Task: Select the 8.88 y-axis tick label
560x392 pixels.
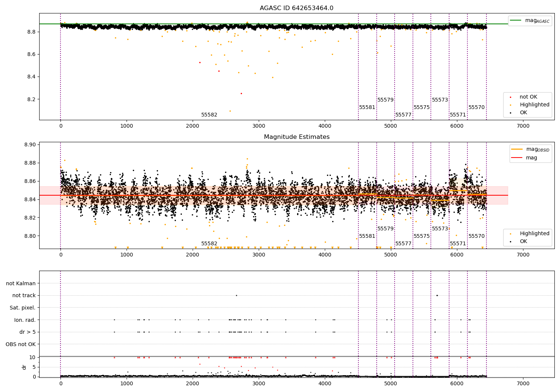Action: [x=30, y=163]
